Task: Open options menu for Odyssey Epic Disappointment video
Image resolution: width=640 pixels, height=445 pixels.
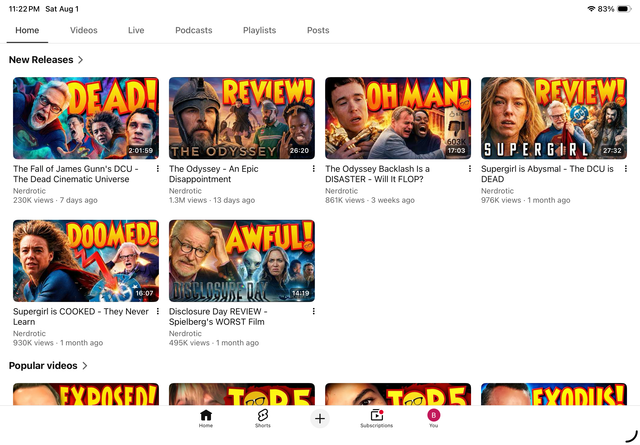Action: coord(313,169)
